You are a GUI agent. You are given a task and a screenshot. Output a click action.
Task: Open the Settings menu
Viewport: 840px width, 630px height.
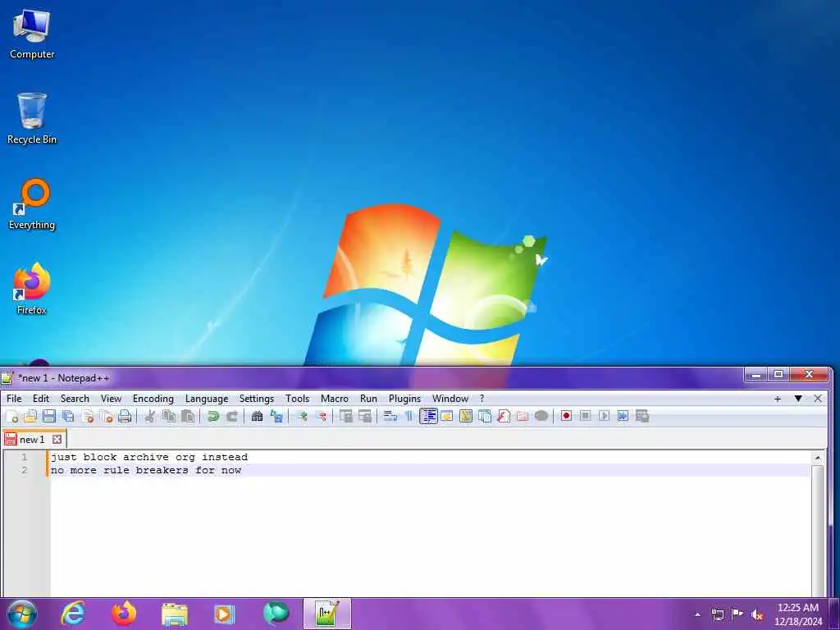point(257,399)
